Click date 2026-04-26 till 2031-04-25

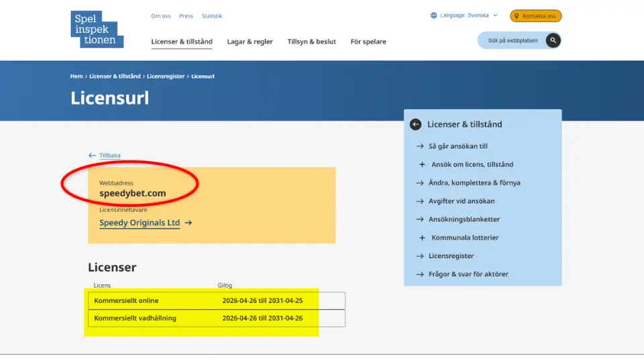(262, 300)
